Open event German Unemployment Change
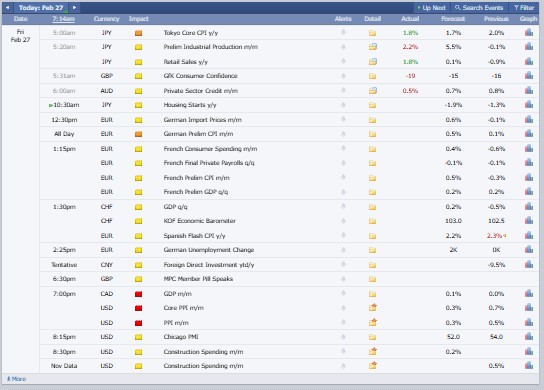 (x=209, y=250)
